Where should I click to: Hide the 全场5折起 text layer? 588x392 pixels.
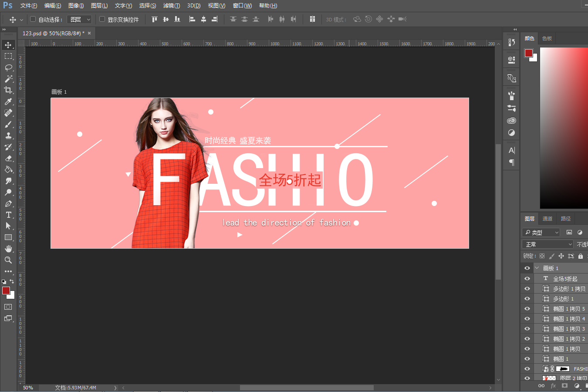click(x=527, y=279)
